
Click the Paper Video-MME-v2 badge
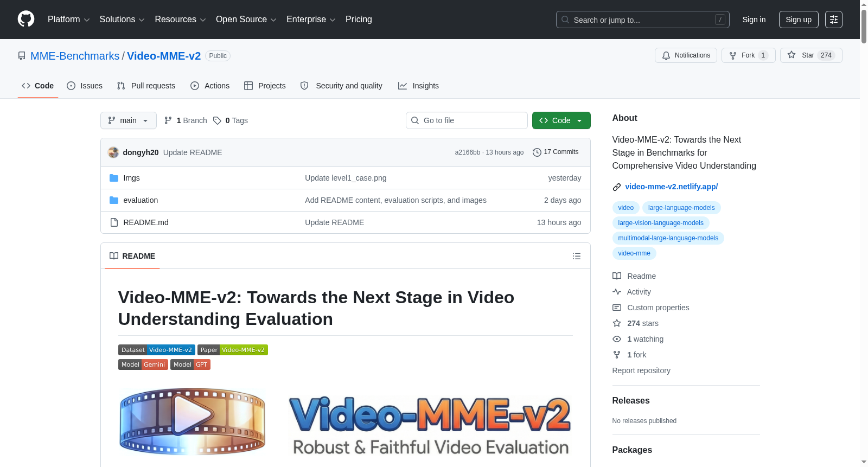[233, 350]
